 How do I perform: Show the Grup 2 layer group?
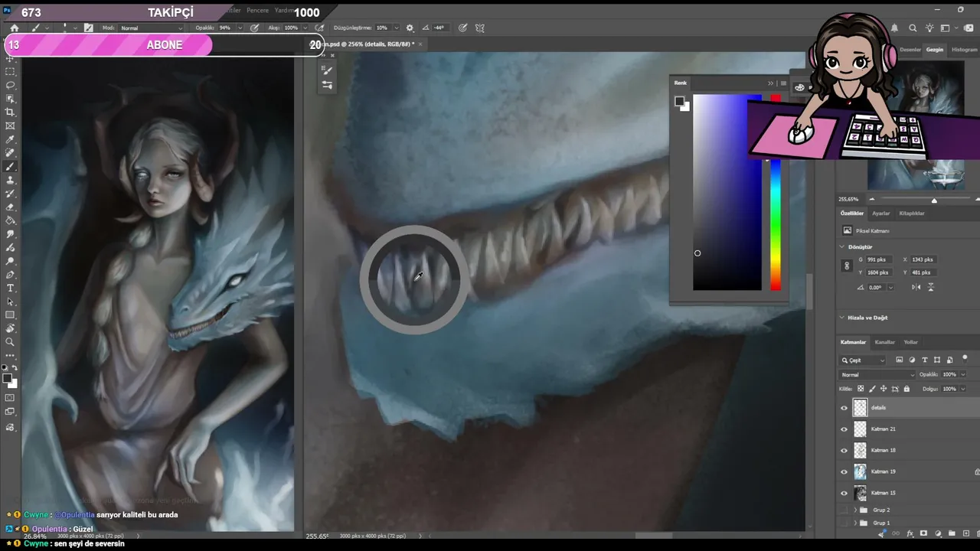844,510
